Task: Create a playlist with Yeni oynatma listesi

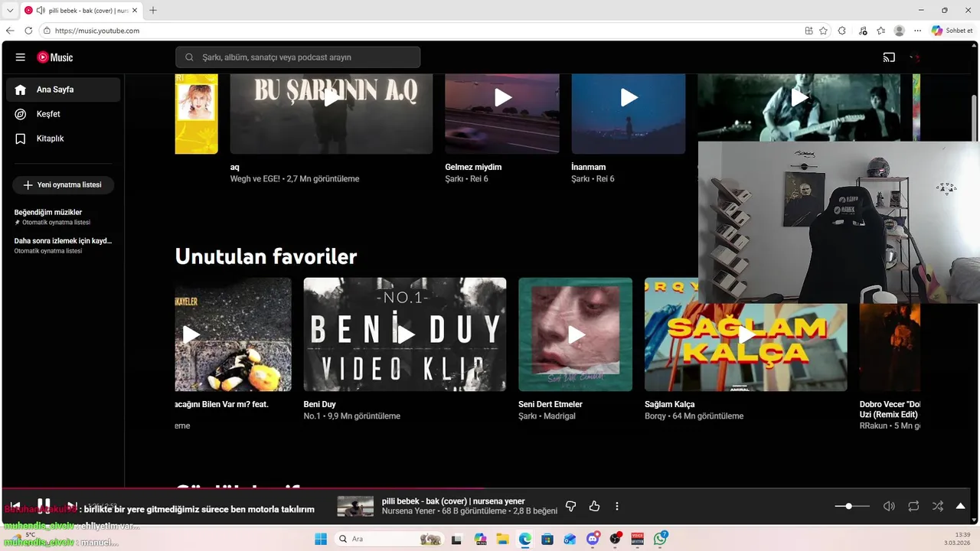Action: point(63,185)
